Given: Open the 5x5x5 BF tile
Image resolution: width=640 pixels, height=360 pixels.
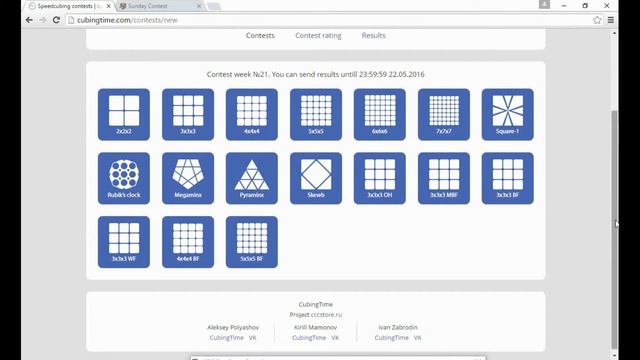Looking at the screenshot, I should tap(252, 242).
